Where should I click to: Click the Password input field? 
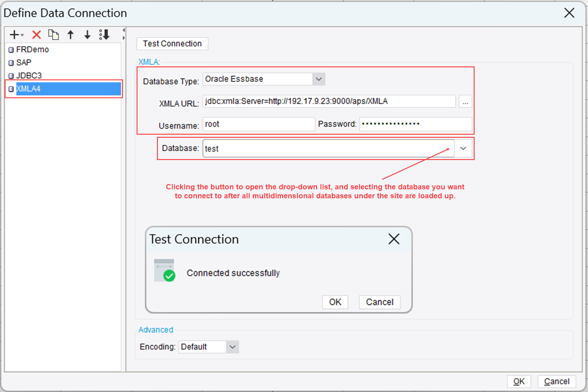point(415,124)
